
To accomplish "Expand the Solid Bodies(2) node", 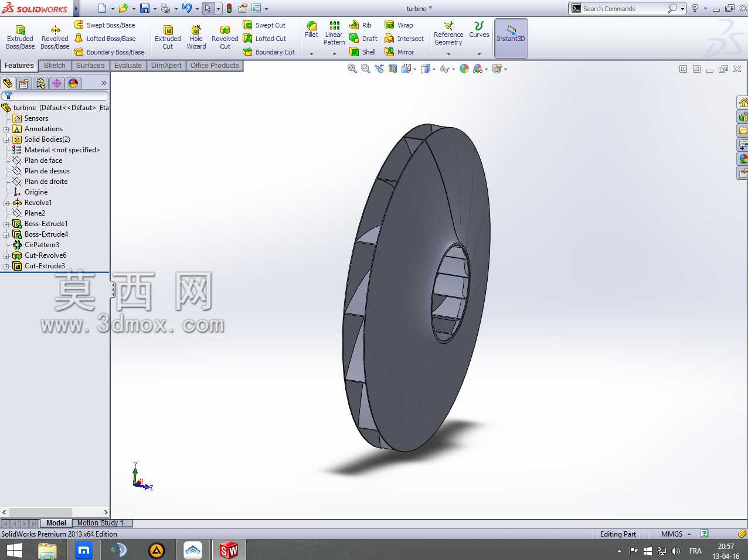I will tap(6, 140).
